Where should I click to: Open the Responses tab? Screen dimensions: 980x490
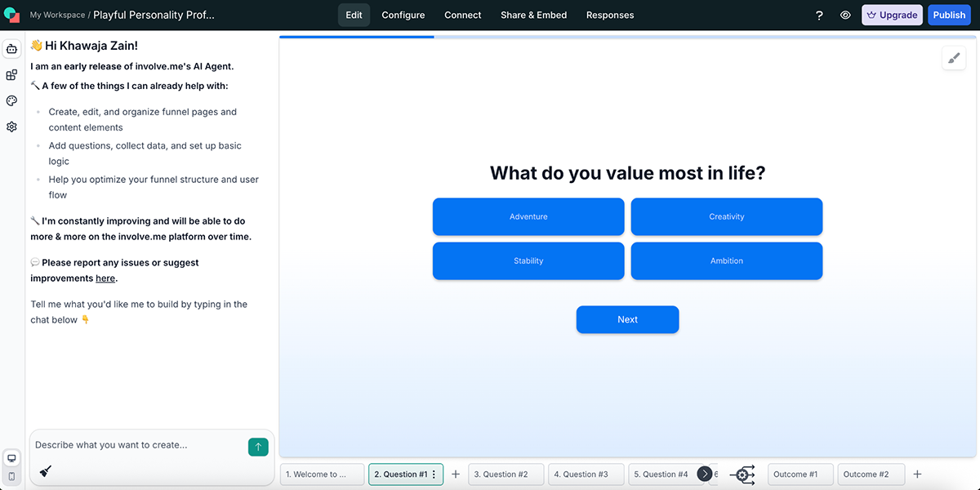click(610, 15)
